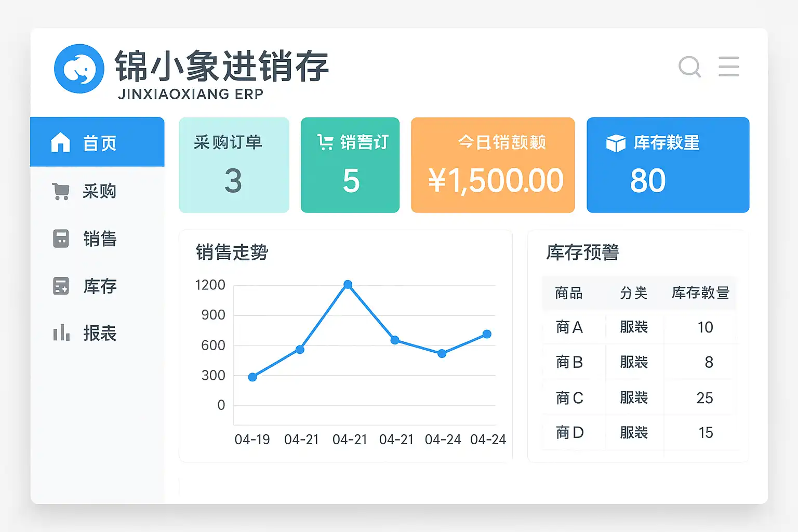This screenshot has width=798, height=532.
Task: Select the 商C table cell
Action: (569, 398)
